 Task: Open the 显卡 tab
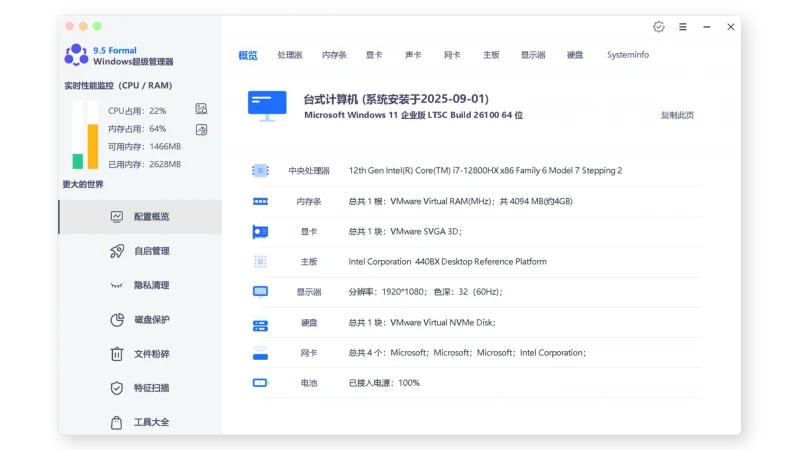(374, 55)
